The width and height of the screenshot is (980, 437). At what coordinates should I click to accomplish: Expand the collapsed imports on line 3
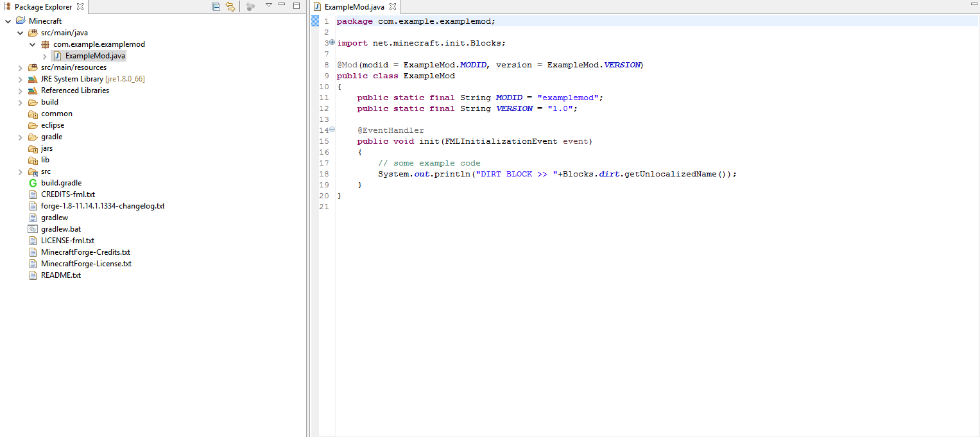(332, 42)
